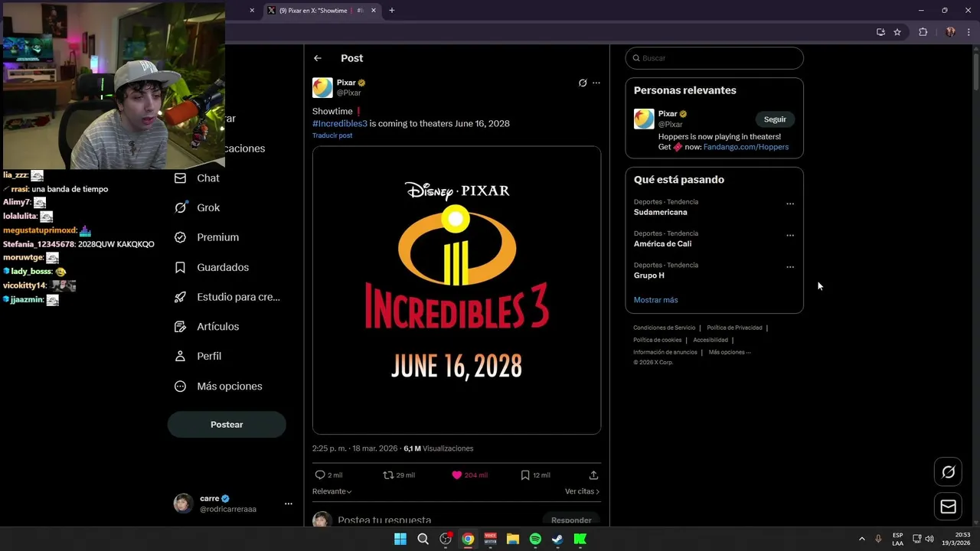Screen dimensions: 980x551
Task: Bookmark the post with 12 mil saves
Action: [525, 475]
